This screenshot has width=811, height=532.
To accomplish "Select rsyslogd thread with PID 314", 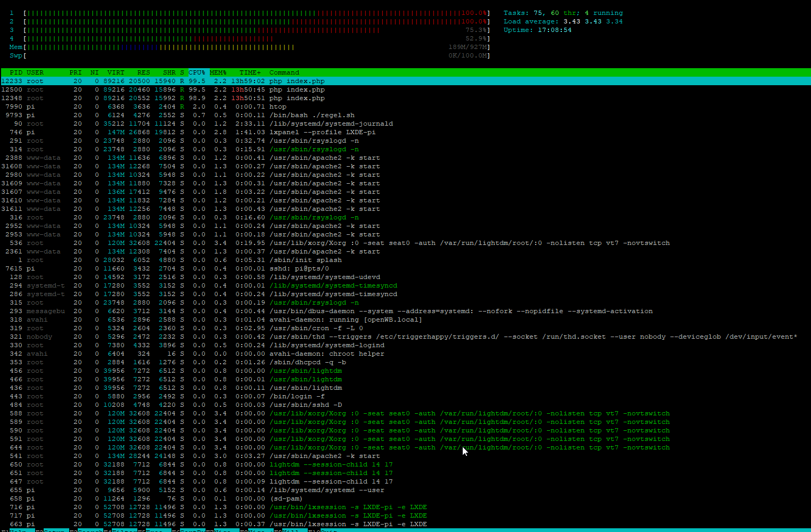I will click(x=405, y=149).
